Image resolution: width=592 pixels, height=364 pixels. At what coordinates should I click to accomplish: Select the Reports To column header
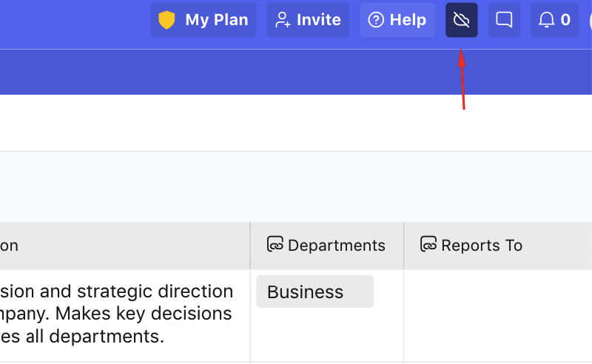482,246
